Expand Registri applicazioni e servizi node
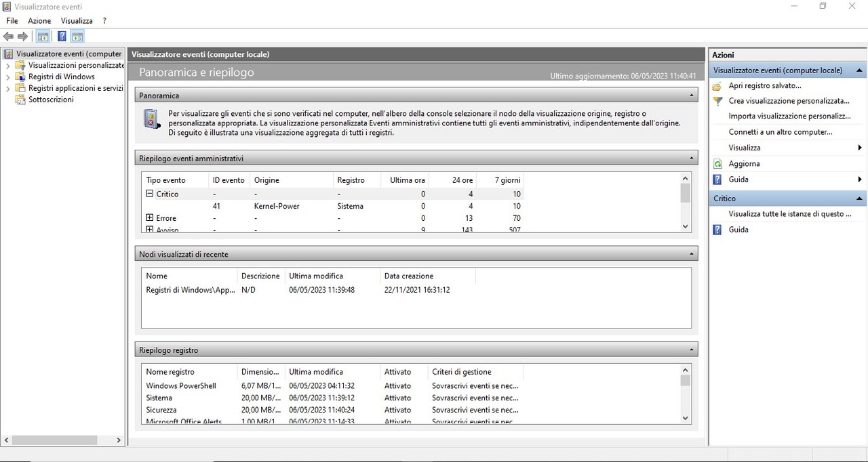The width and height of the screenshot is (868, 462). coord(8,89)
